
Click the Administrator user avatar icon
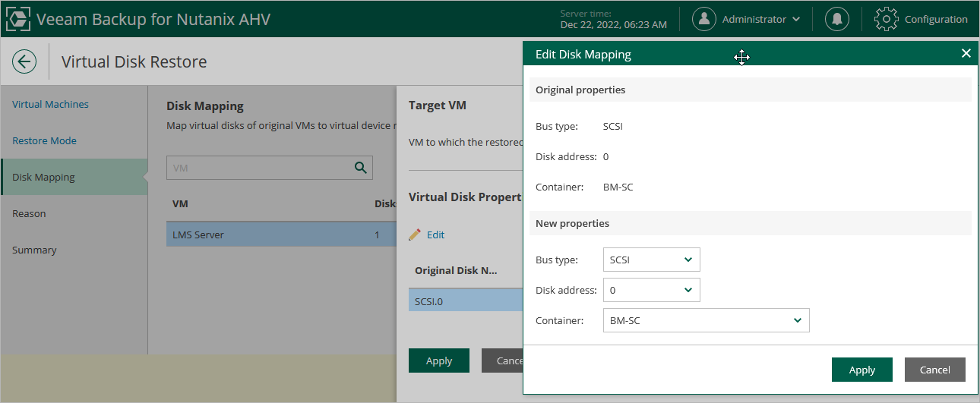pyautogui.click(x=704, y=19)
